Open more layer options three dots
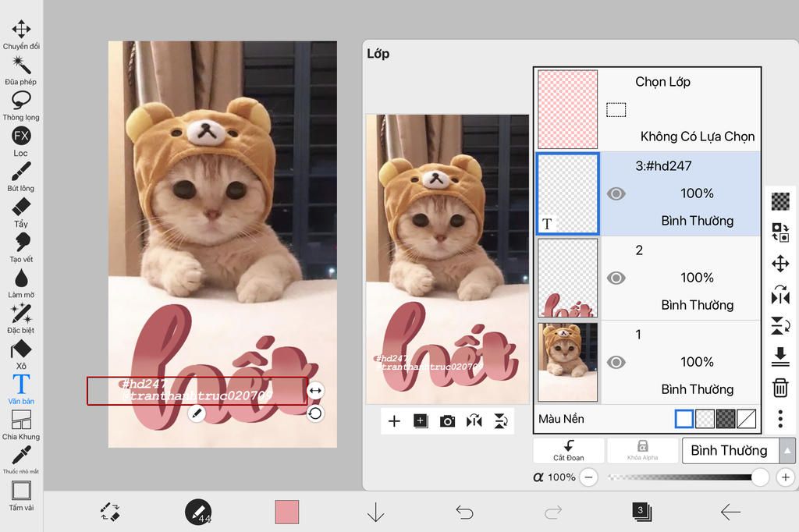The image size is (799, 532). tap(780, 419)
